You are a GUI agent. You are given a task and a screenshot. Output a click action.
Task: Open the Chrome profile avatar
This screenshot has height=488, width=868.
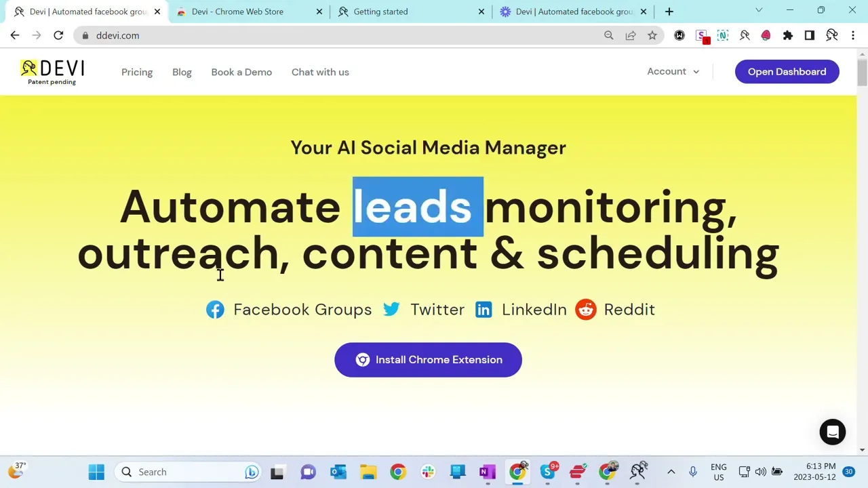coord(832,35)
